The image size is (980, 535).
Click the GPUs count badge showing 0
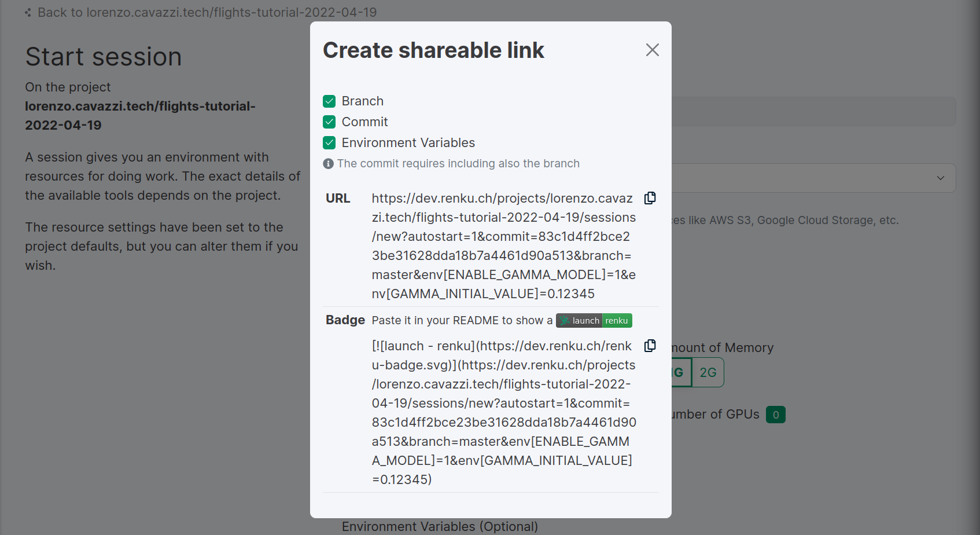(x=776, y=415)
